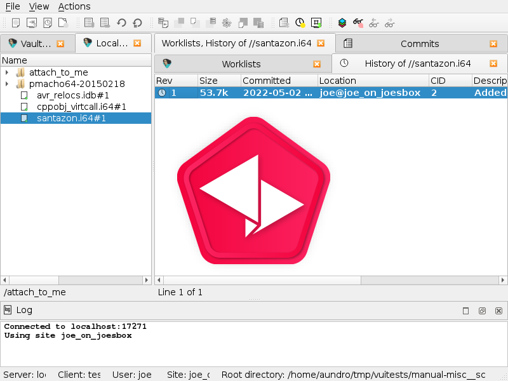This screenshot has width=508, height=381.
Task: Click the clock icon on the inner History tab
Action: [x=344, y=63]
